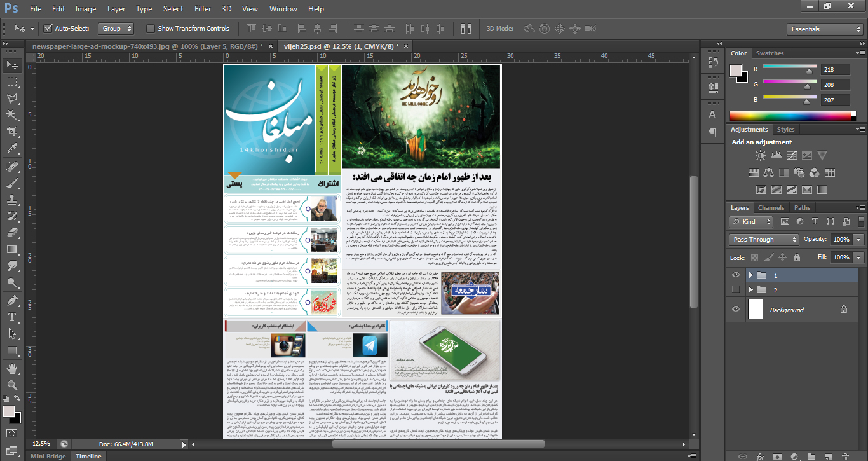Hide layer group 1 visibility
The height and width of the screenshot is (461, 868).
pyautogui.click(x=736, y=275)
